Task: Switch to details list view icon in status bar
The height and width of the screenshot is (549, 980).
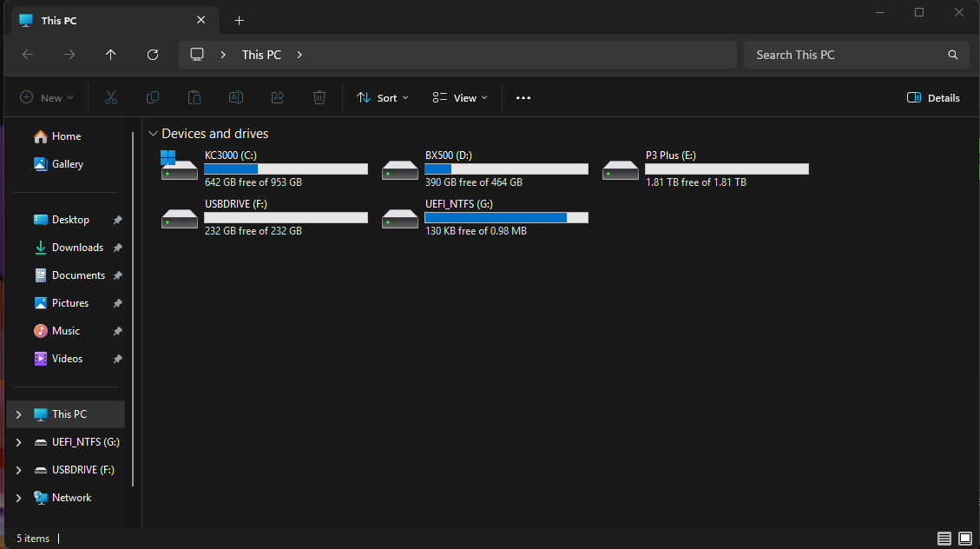Action: tap(944, 539)
